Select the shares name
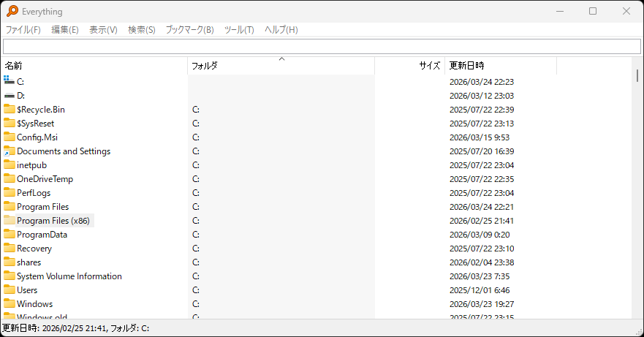Image resolution: width=644 pixels, height=337 pixels. click(29, 262)
